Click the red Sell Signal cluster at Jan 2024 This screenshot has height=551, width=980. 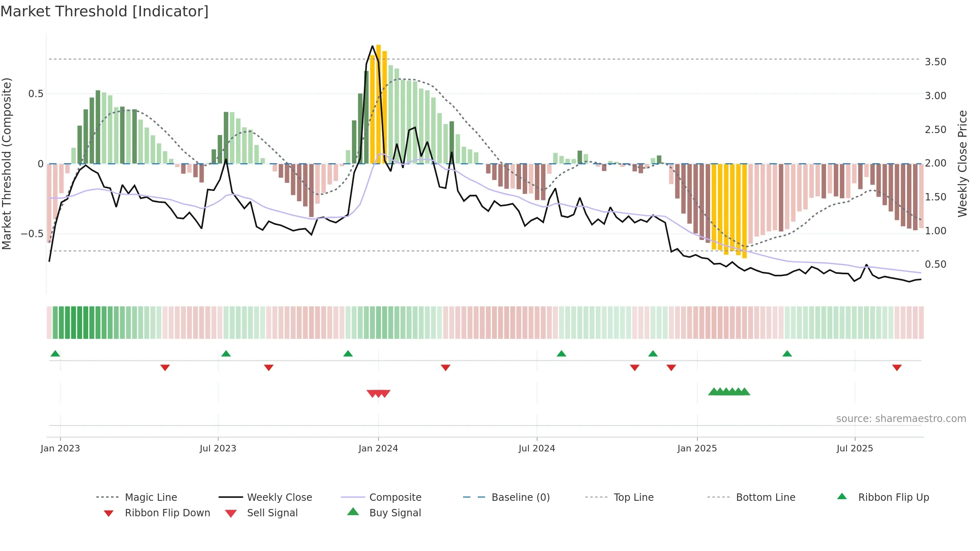click(x=379, y=393)
